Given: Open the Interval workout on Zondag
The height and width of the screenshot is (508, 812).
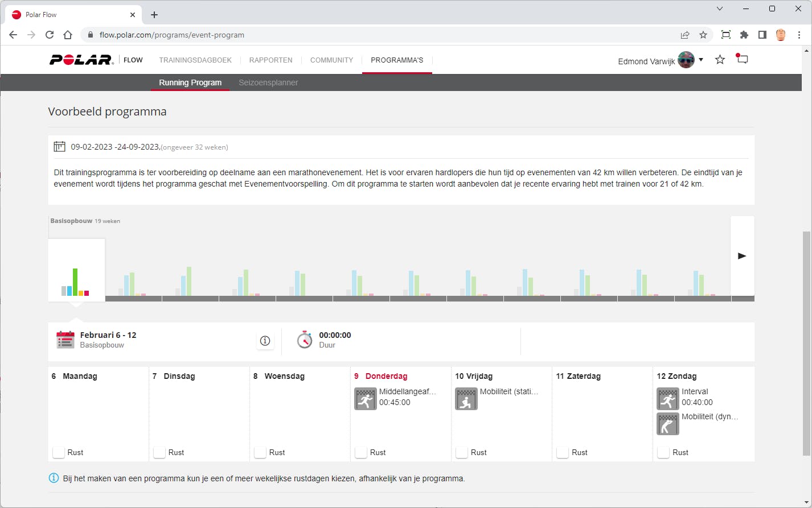Looking at the screenshot, I should [695, 391].
